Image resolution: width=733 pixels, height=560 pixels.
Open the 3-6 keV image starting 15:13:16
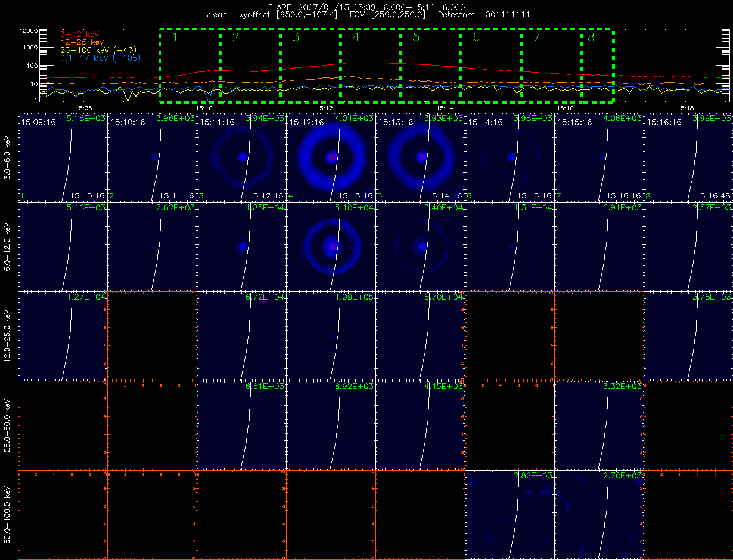[x=421, y=157]
